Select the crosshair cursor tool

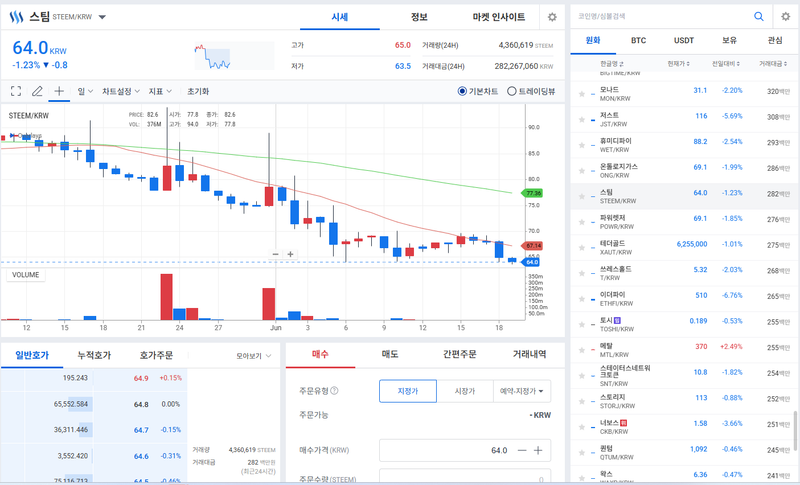point(59,91)
